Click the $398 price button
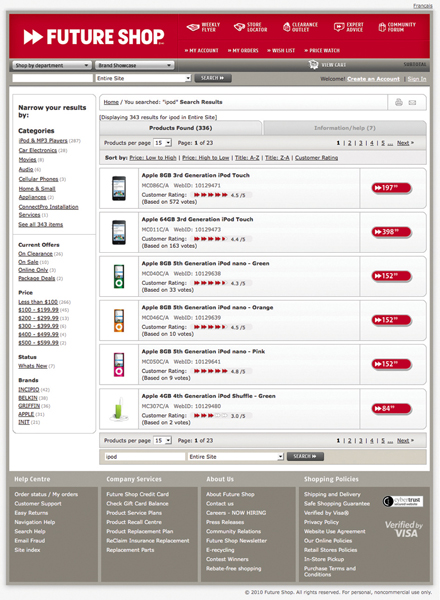This screenshot has width=440, height=600. (391, 232)
